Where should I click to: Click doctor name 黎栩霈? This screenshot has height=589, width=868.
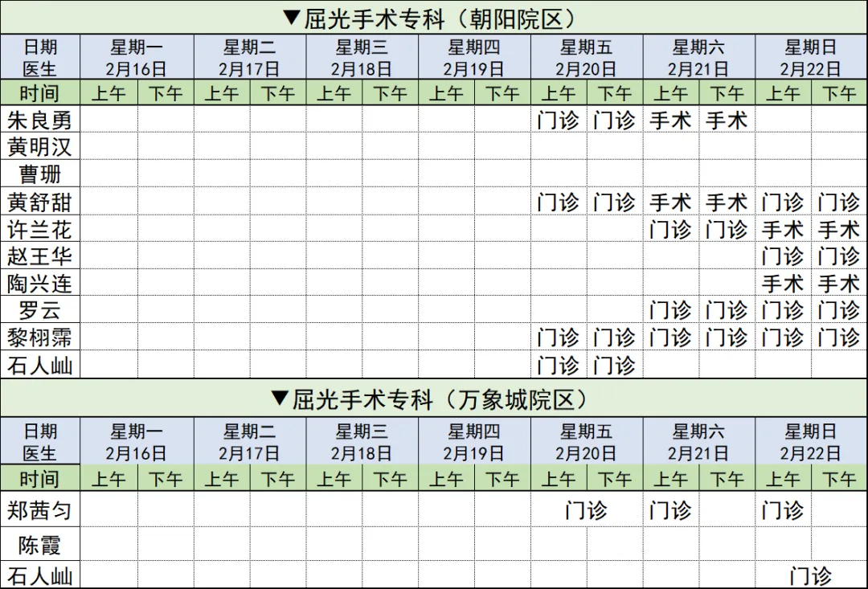click(40, 337)
